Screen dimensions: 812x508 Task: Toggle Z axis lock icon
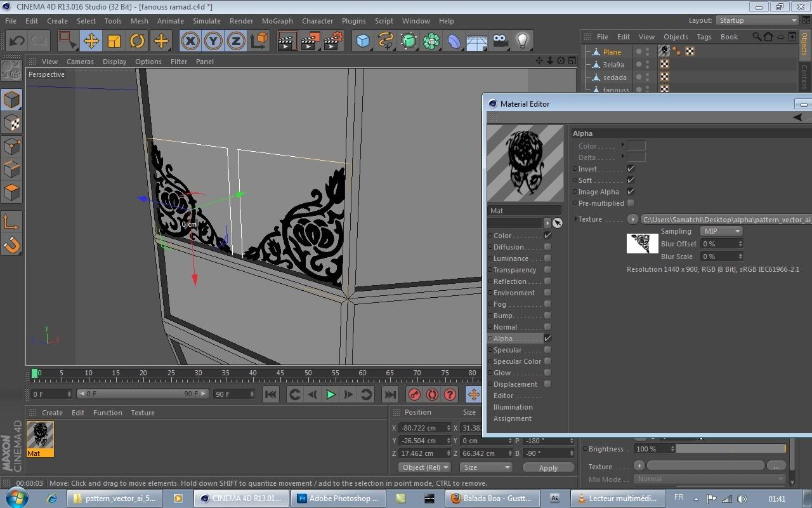click(x=236, y=41)
